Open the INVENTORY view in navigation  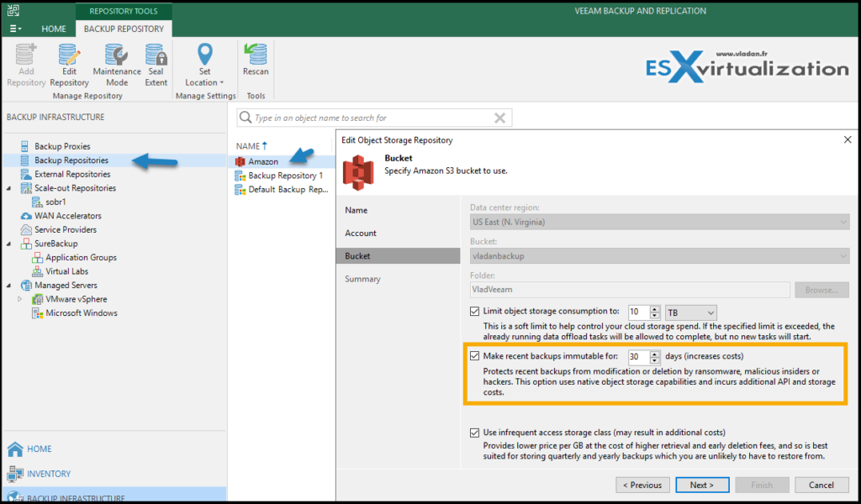click(48, 473)
